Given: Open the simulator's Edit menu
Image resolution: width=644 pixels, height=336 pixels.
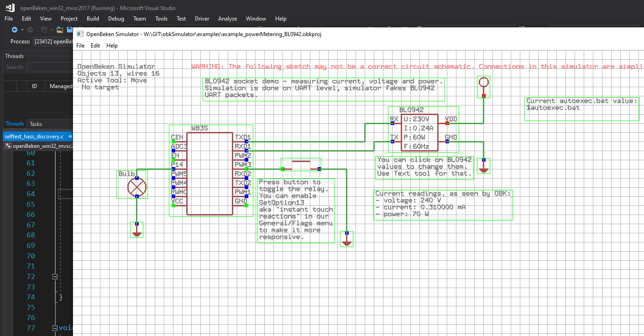Looking at the screenshot, I should point(95,46).
